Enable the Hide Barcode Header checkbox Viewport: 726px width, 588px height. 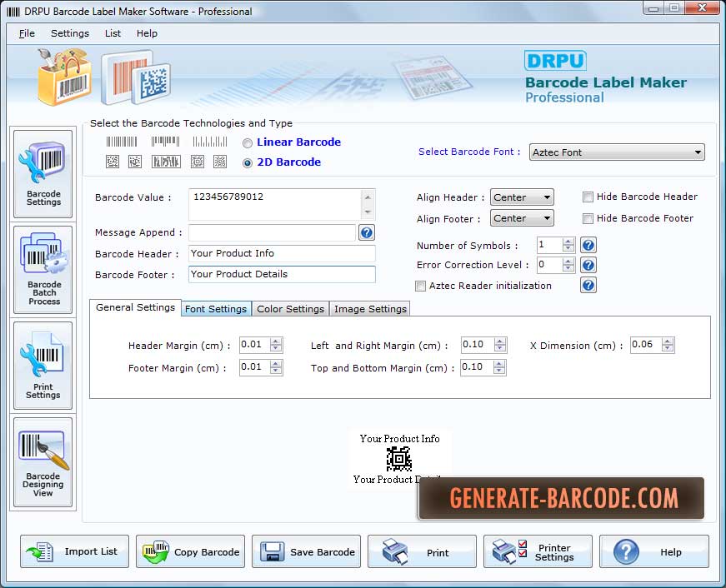tap(588, 197)
